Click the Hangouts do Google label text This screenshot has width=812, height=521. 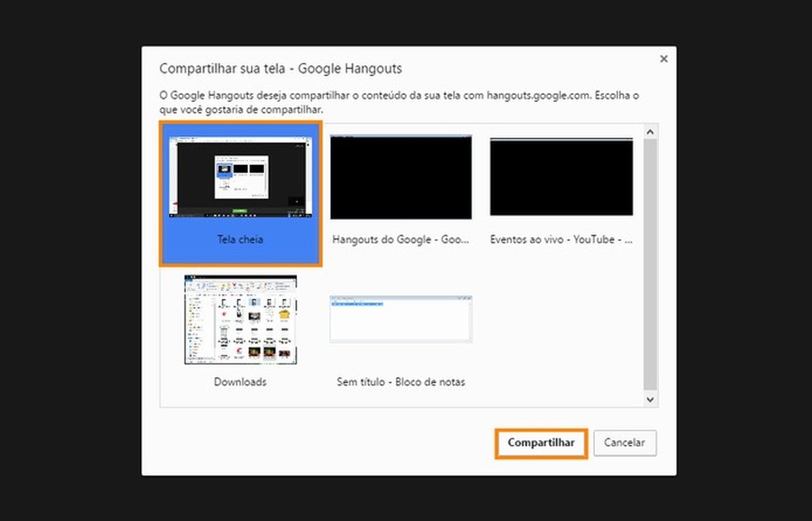pos(401,239)
